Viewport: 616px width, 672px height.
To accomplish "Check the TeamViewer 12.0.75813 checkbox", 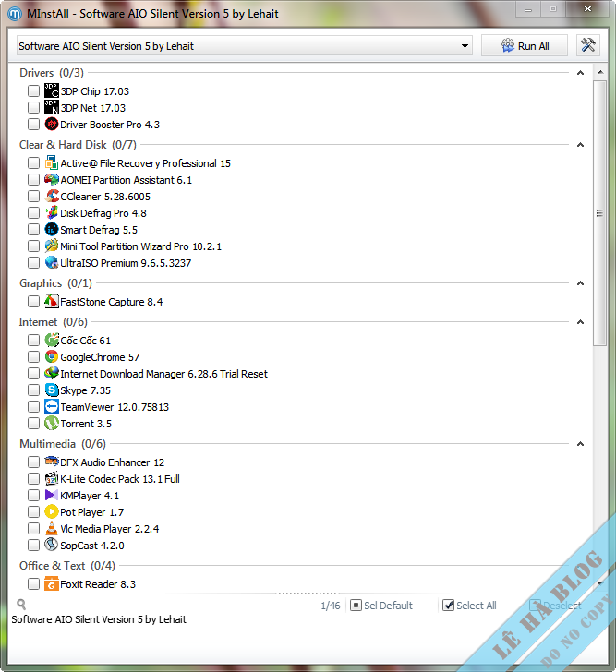I will point(33,407).
